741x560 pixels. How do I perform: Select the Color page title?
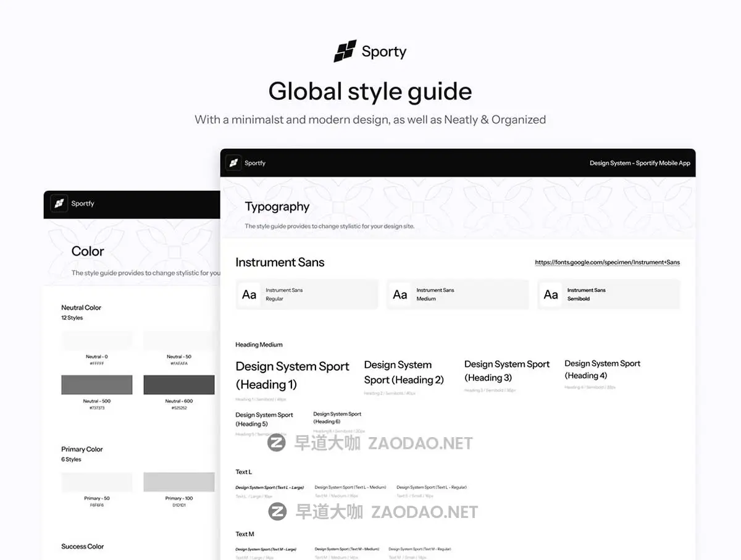pyautogui.click(x=88, y=251)
